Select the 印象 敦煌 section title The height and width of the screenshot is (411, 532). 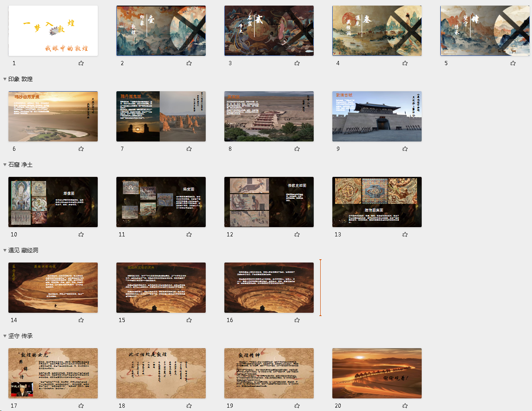coord(20,79)
